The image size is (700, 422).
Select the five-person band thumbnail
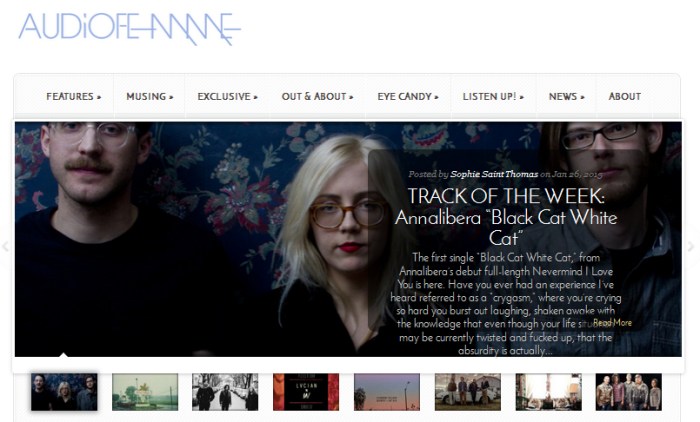629,392
